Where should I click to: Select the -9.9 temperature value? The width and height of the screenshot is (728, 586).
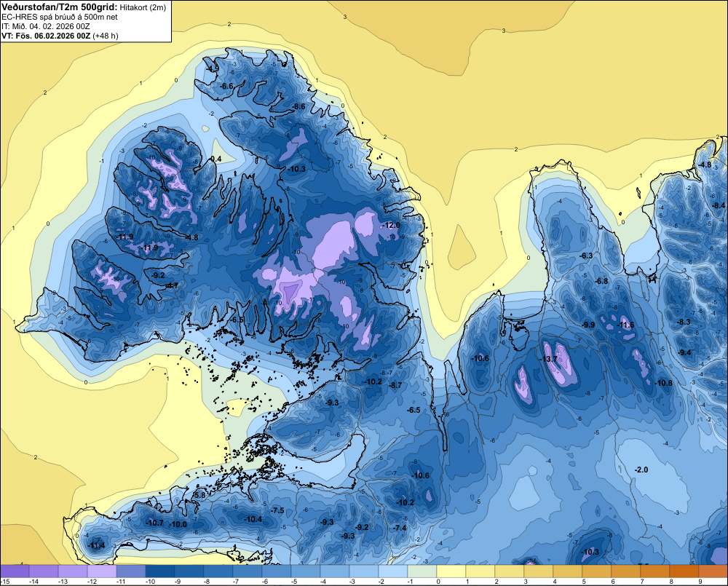[588, 325]
